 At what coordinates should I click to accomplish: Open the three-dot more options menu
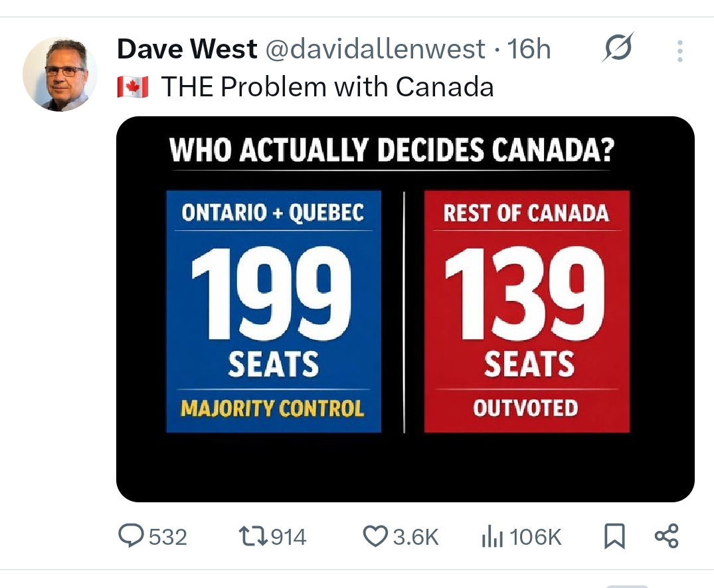click(x=679, y=51)
